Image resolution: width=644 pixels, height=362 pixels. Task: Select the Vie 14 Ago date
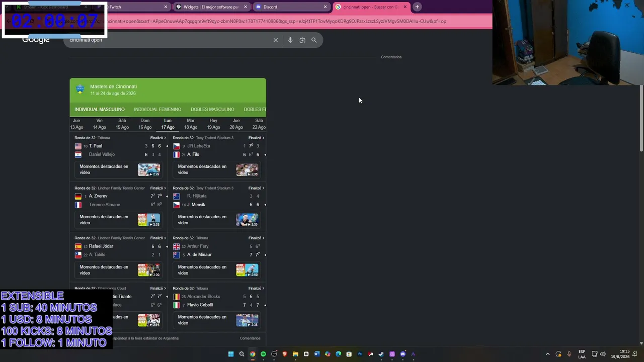pos(99,124)
